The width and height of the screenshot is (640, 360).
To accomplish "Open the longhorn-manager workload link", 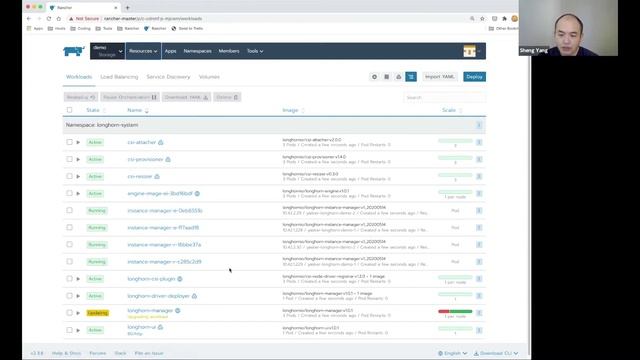I will [150, 311].
